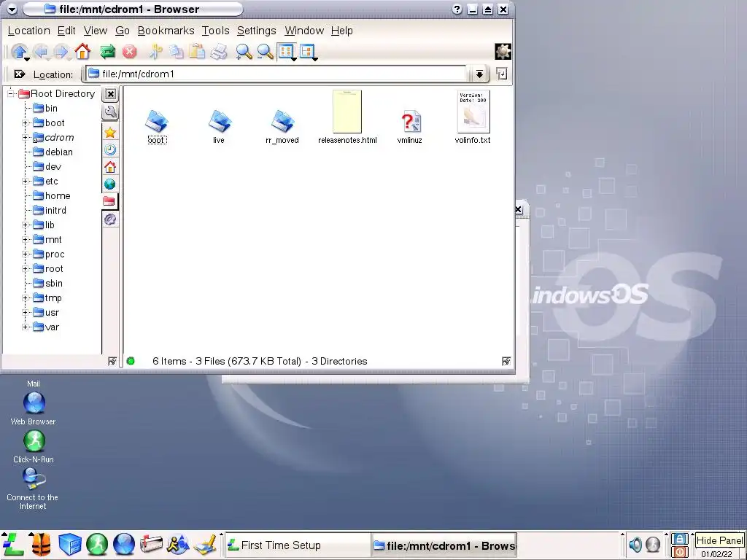The width and height of the screenshot is (747, 560).
Task: Zoom in with the magnifier plus icon
Action: 244,52
